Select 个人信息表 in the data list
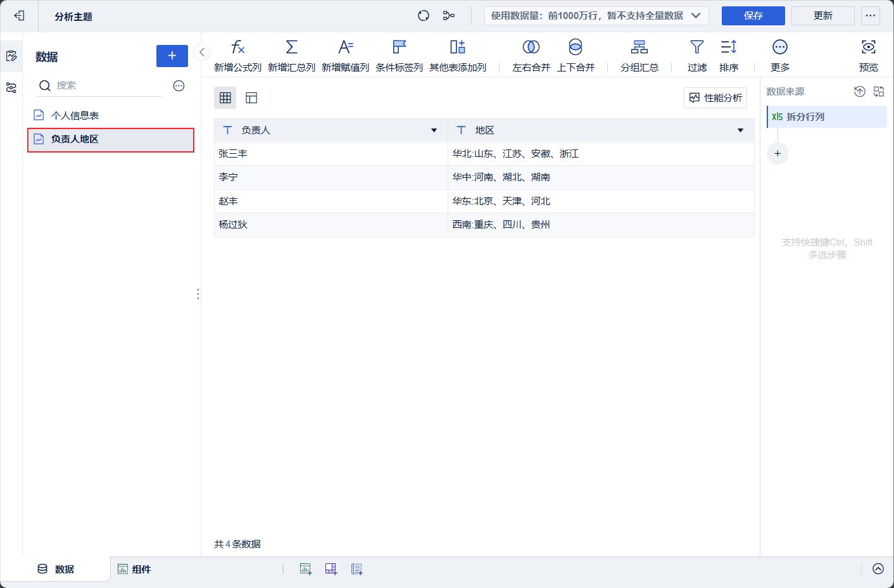This screenshot has width=894, height=588. point(111,115)
